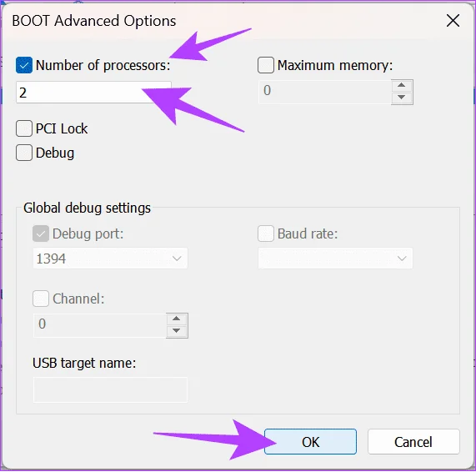476x472 pixels.
Task: Decrease Channel value with down arrow
Action: click(x=177, y=331)
